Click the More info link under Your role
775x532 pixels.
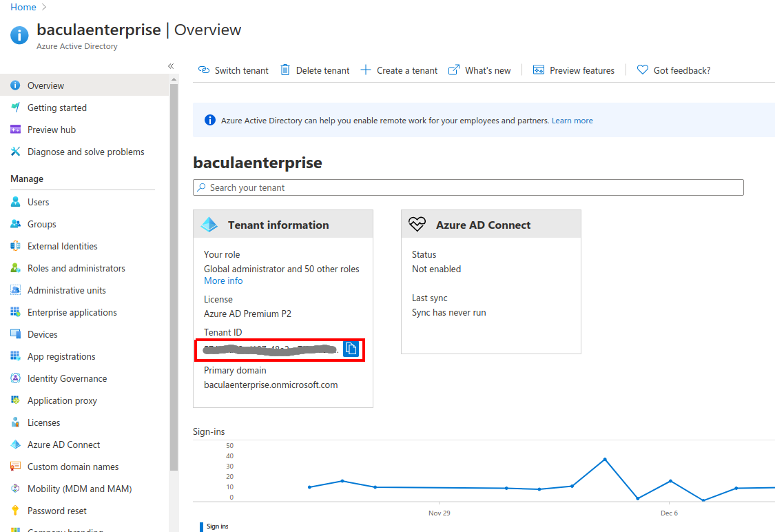pyautogui.click(x=223, y=280)
